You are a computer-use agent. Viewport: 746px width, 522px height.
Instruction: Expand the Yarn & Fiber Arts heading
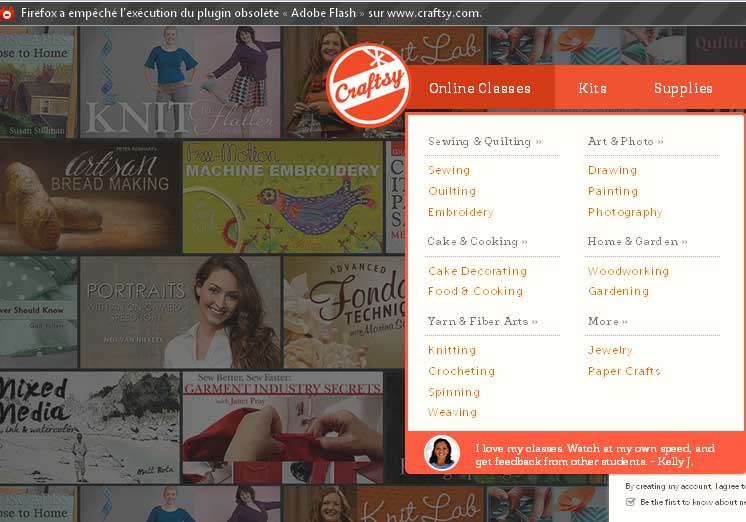pos(482,321)
